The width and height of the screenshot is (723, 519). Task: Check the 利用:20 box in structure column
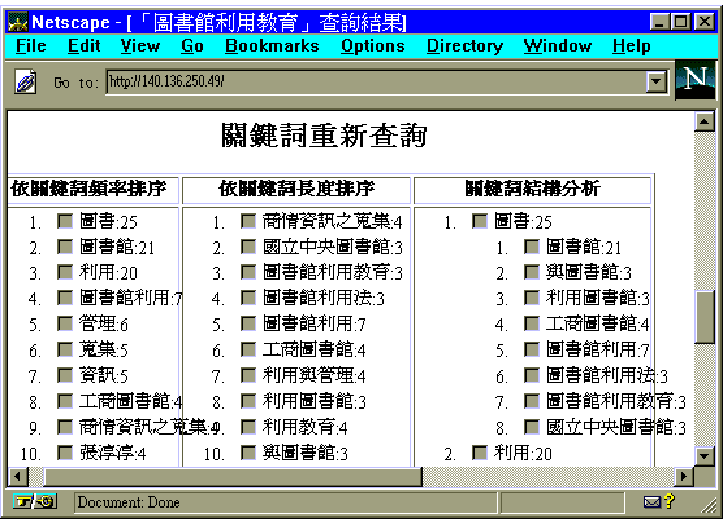pyautogui.click(x=480, y=453)
